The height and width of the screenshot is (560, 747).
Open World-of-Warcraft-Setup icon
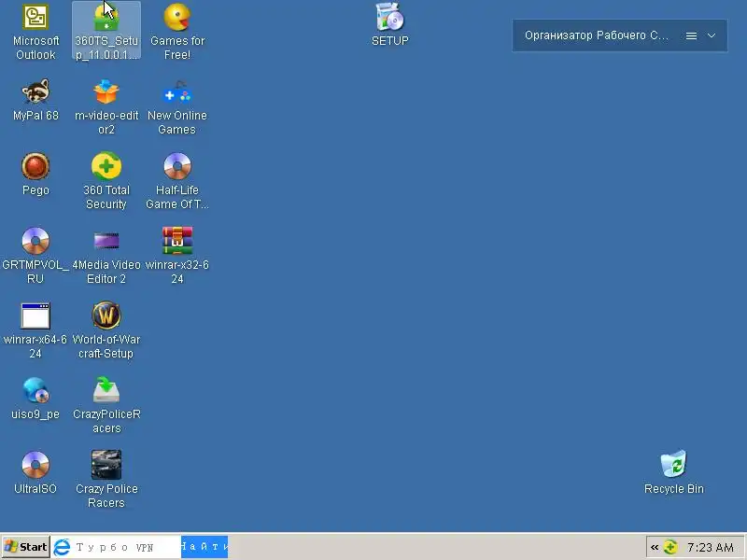[106, 330]
